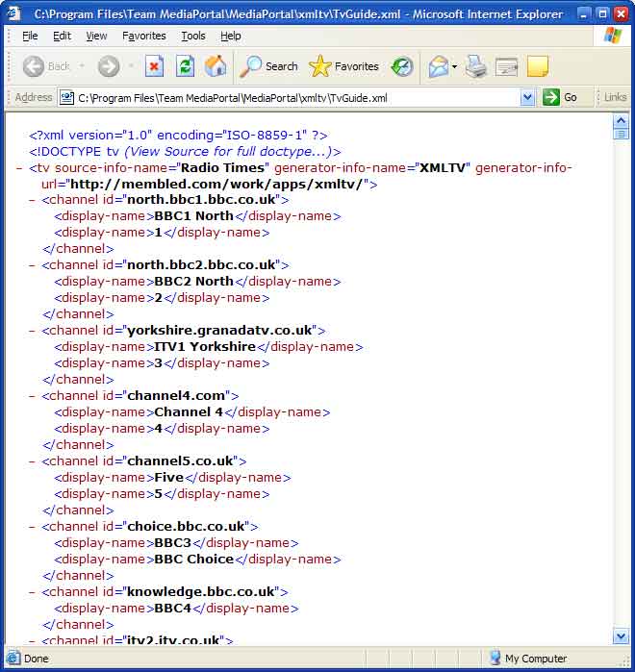Click the scrollbar down arrow
The image size is (635, 672).
click(621, 636)
